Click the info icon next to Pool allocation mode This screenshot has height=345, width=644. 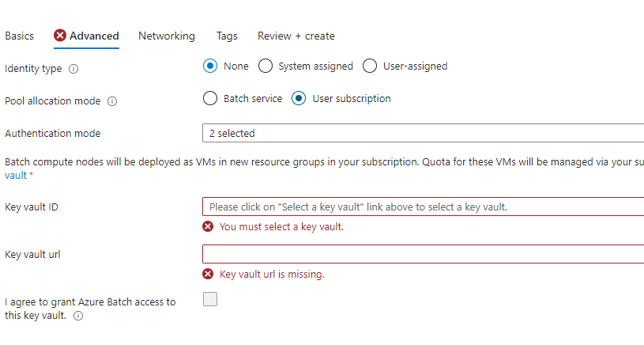112,101
